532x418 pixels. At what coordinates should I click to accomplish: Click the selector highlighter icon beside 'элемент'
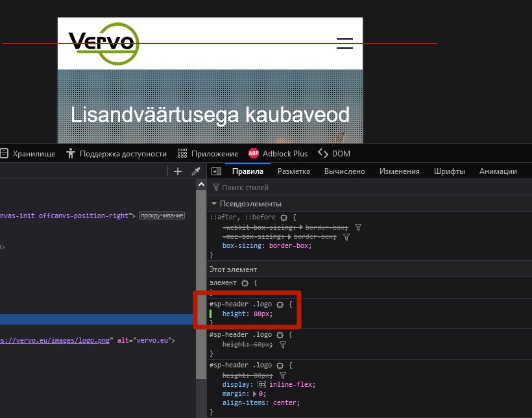(245, 283)
